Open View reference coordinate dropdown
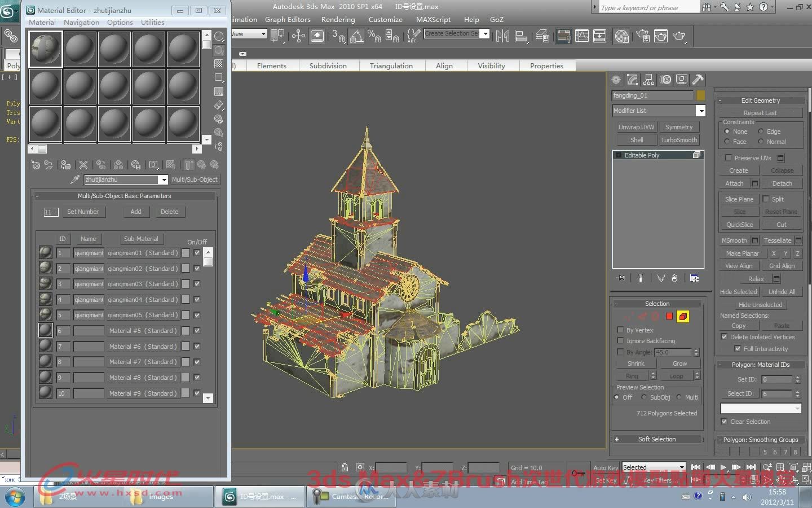Image resolution: width=812 pixels, height=508 pixels. [x=263, y=34]
